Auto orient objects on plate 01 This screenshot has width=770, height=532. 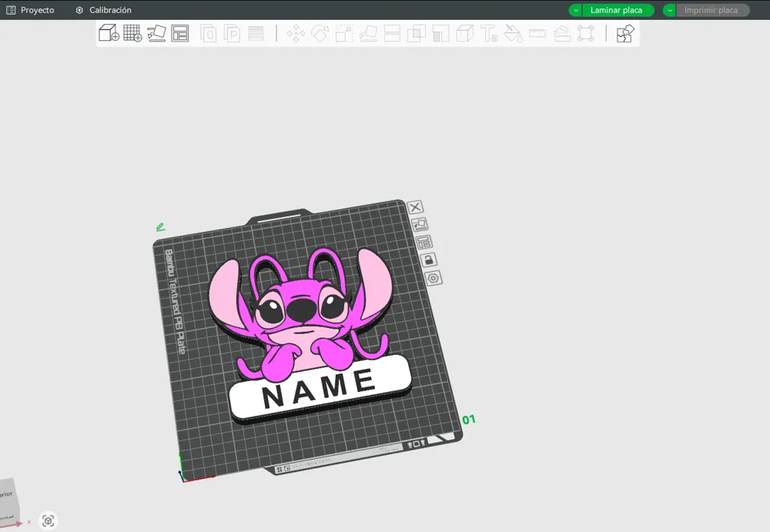(420, 225)
